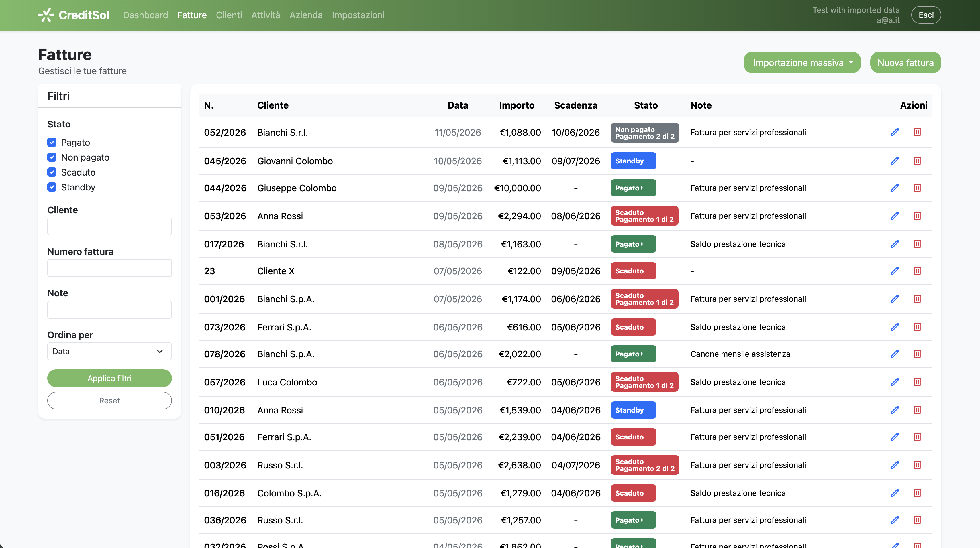Image resolution: width=980 pixels, height=548 pixels.
Task: Delete invoice 053/2026 Anna Rossi
Action: coord(917,216)
